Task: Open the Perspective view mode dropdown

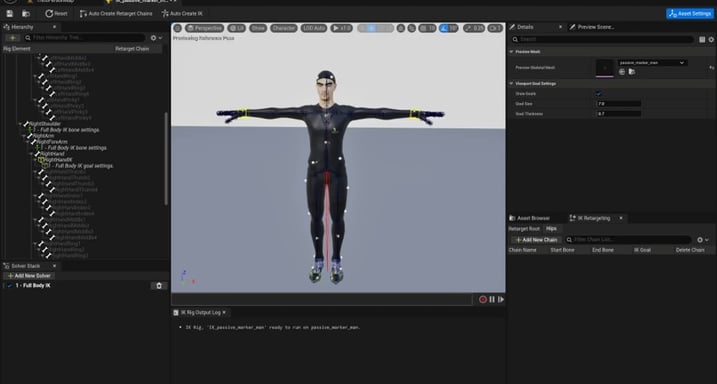Action: (204, 28)
